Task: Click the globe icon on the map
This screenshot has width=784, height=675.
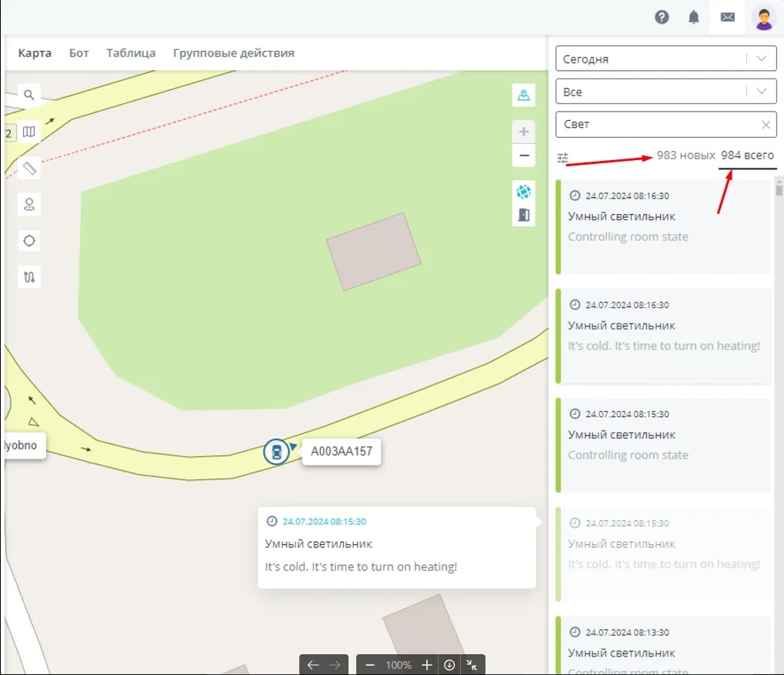Action: (523, 192)
